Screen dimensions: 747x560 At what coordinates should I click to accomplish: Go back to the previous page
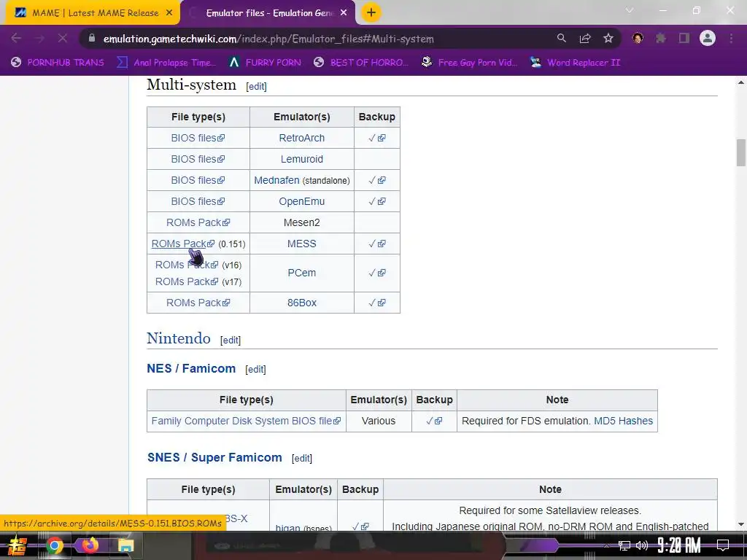pyautogui.click(x=16, y=39)
